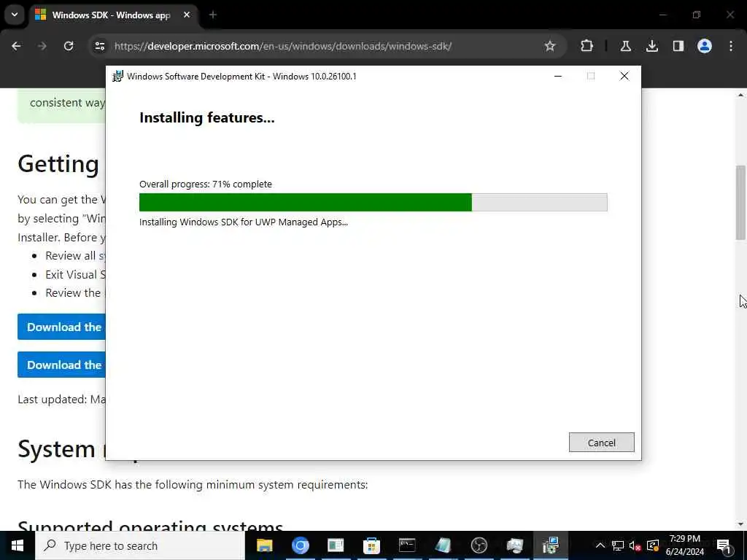Select the Windows SDK browser tab

(111, 15)
